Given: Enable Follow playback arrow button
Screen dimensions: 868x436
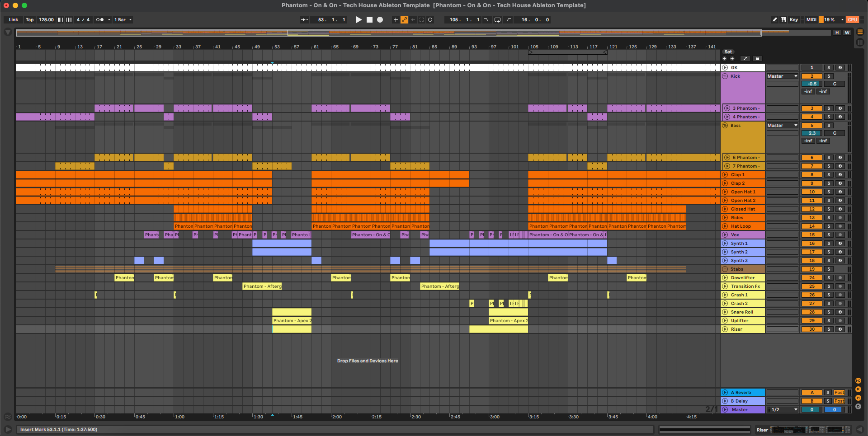Looking at the screenshot, I should coord(304,20).
